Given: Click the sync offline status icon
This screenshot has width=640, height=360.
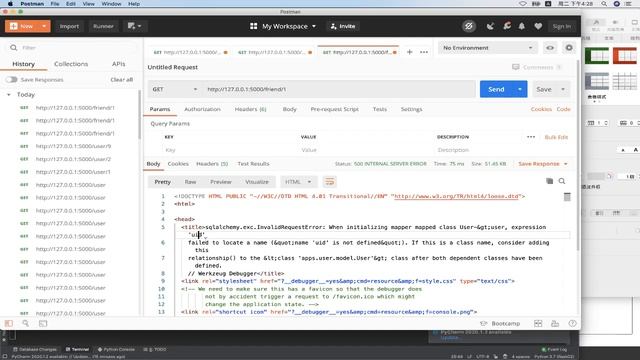Looking at the screenshot, I should (x=469, y=26).
